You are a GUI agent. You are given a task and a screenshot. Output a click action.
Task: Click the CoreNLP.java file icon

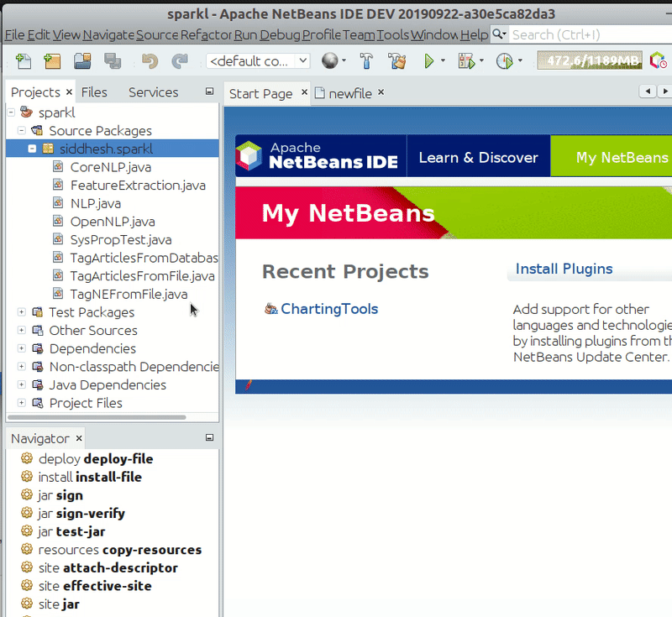click(x=58, y=166)
